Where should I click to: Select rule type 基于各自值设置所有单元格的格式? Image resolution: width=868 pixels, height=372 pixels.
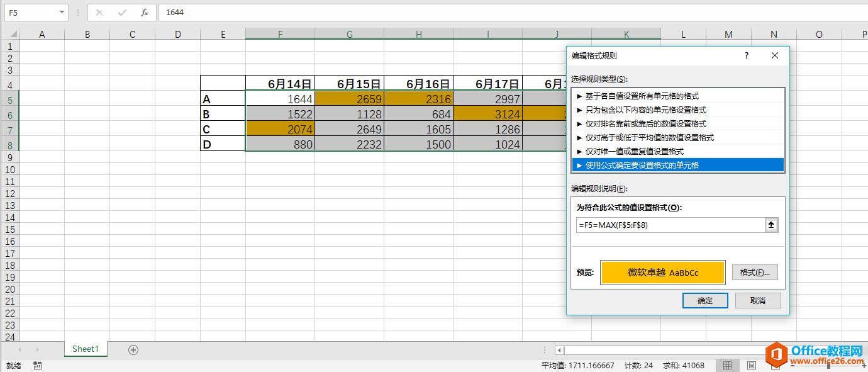[x=678, y=96]
